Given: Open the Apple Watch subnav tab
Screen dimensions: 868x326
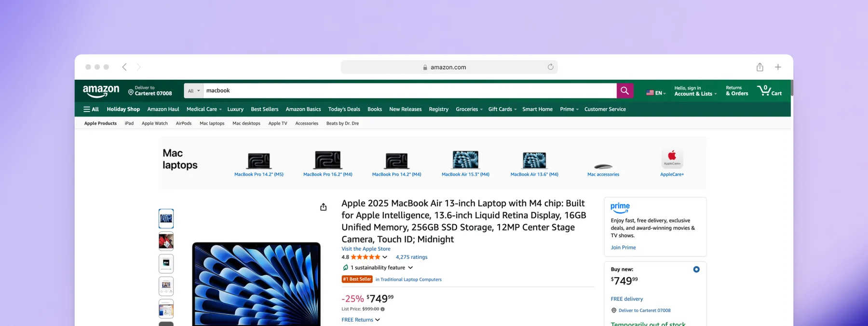Looking at the screenshot, I should pos(154,123).
